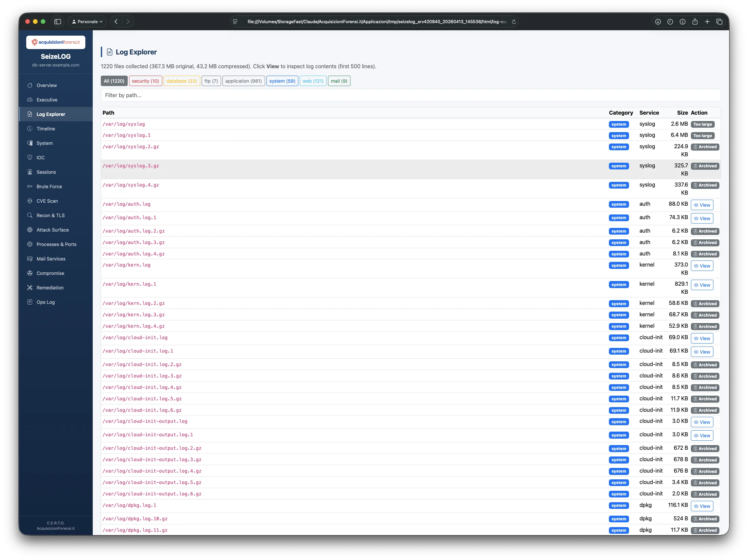Switch to the All files filter tab
The width and height of the screenshot is (748, 560).
tap(114, 81)
